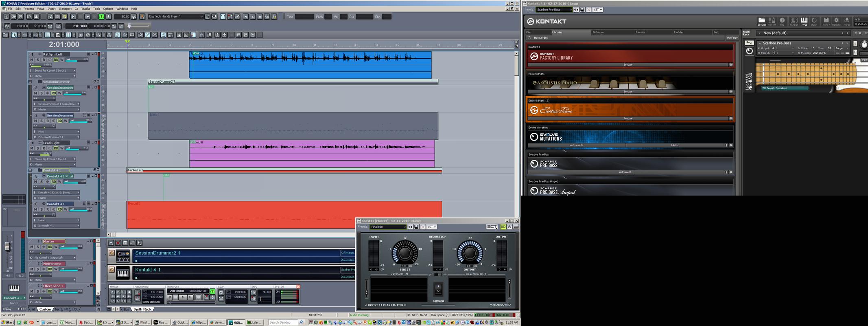Select the arrow Select tool
Image resolution: width=868 pixels, height=326 pixels.
point(14,35)
